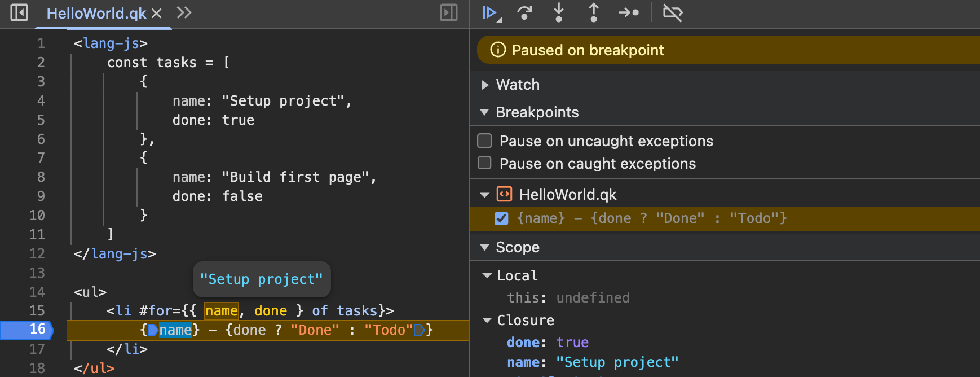Click the Paused on breakpoint banner text

click(x=588, y=50)
